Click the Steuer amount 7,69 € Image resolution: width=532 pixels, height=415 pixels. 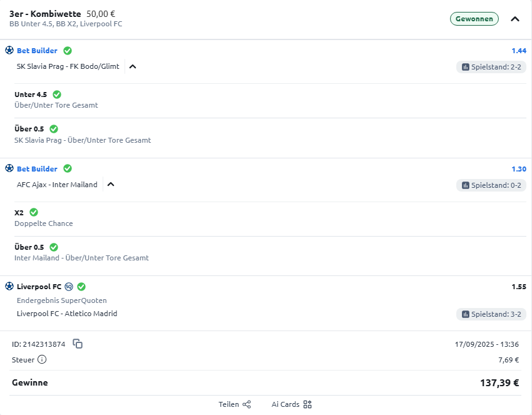(509, 360)
